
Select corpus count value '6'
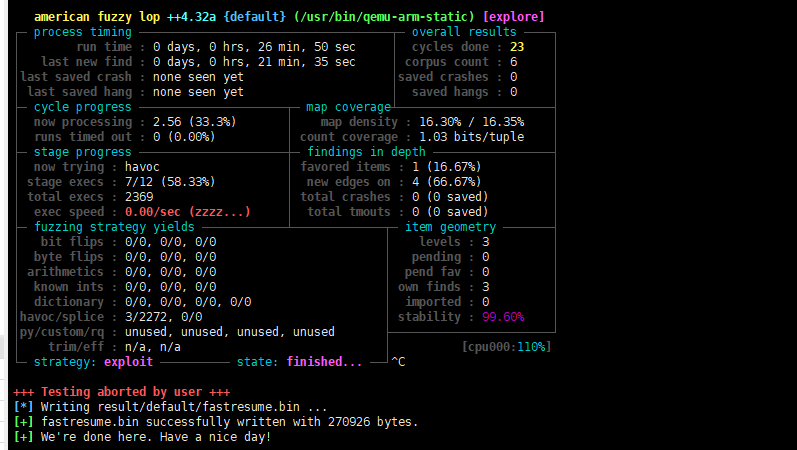tap(513, 62)
